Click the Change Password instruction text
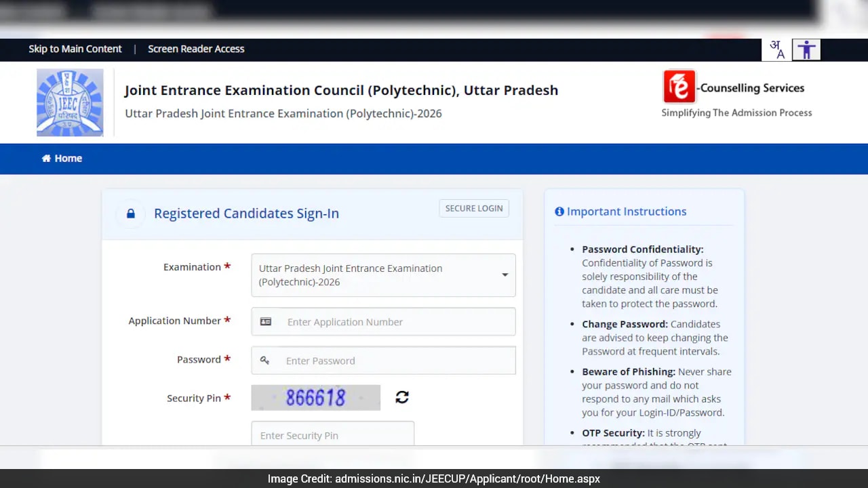 (x=655, y=338)
